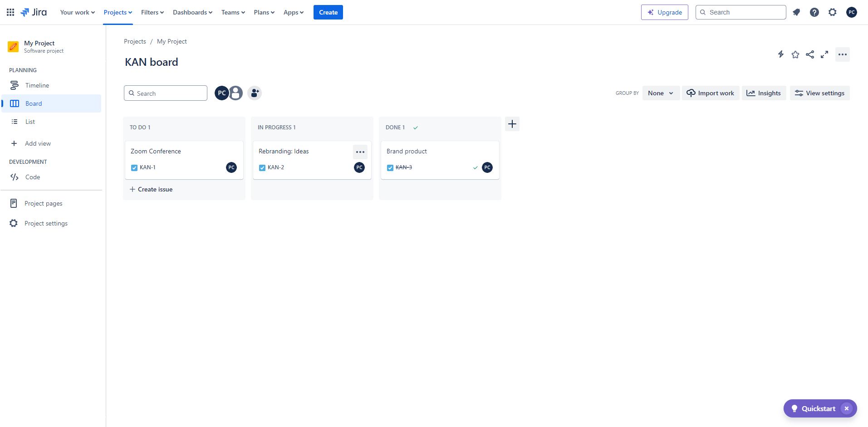Click Import work button
The height and width of the screenshot is (427, 868).
pyautogui.click(x=711, y=93)
